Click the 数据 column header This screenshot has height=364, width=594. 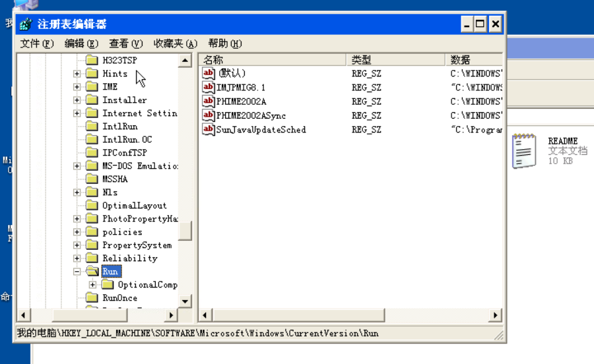point(474,59)
